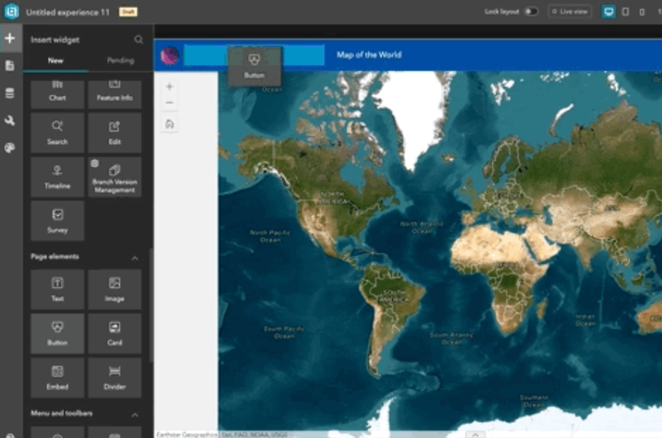The width and height of the screenshot is (662, 438).
Task: Click the Live view button
Action: pos(569,11)
